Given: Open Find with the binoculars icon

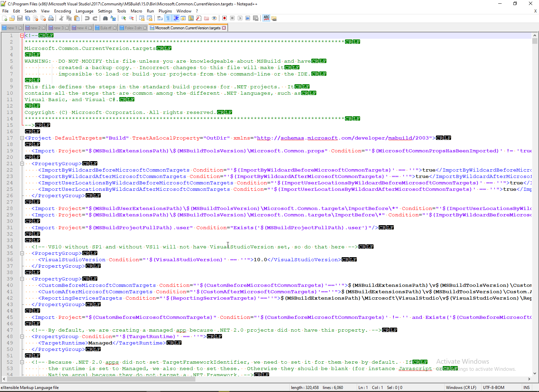Looking at the screenshot, I should click(x=105, y=18).
